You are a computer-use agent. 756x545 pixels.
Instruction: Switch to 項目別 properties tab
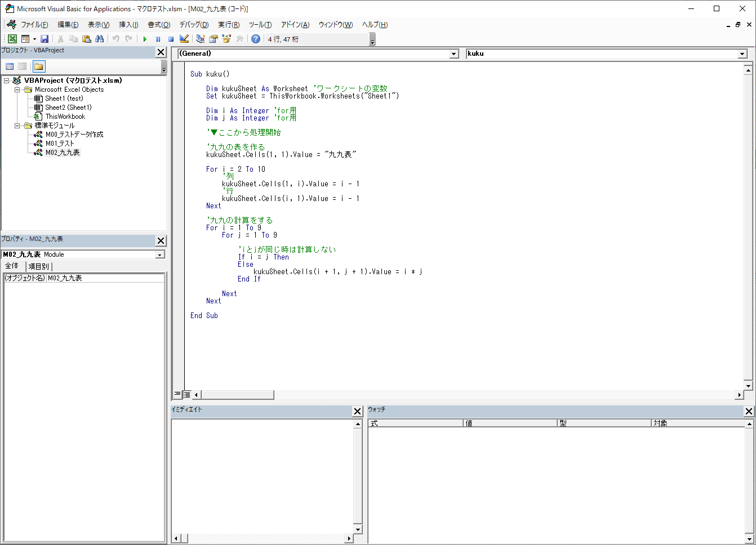click(38, 266)
